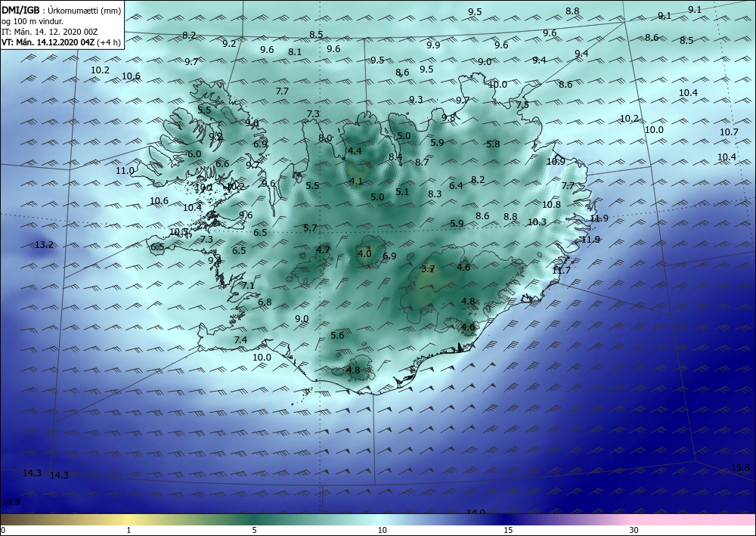Select the 5.7 value on the map

point(311,228)
